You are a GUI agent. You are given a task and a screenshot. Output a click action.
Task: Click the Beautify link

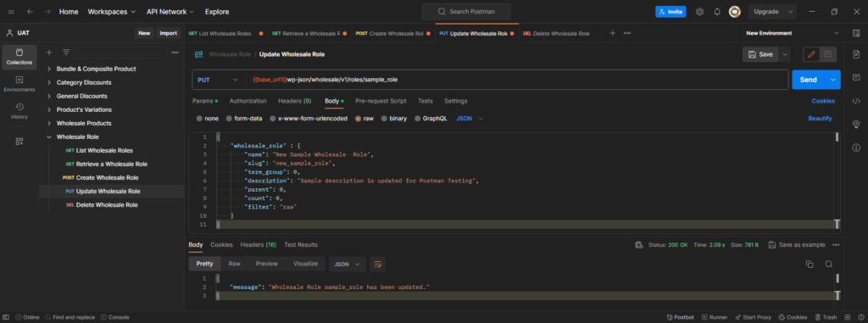(x=820, y=119)
